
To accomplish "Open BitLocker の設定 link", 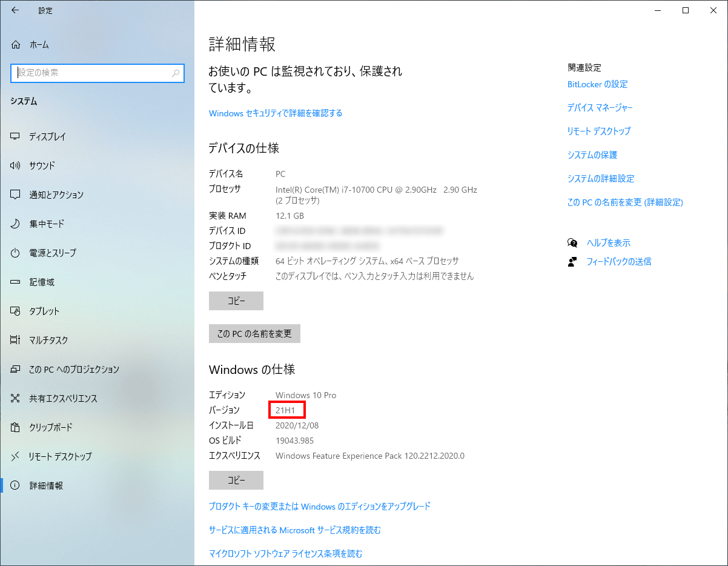I will [x=598, y=84].
